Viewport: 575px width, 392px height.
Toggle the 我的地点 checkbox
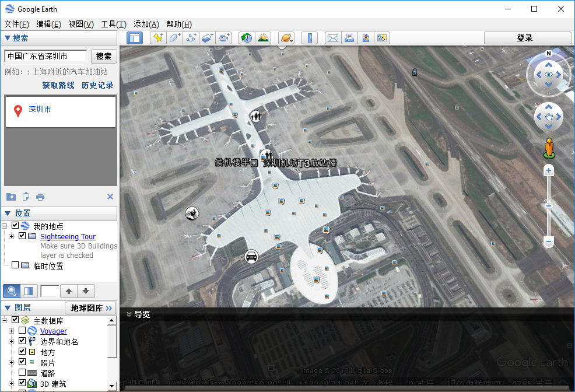tap(15, 225)
